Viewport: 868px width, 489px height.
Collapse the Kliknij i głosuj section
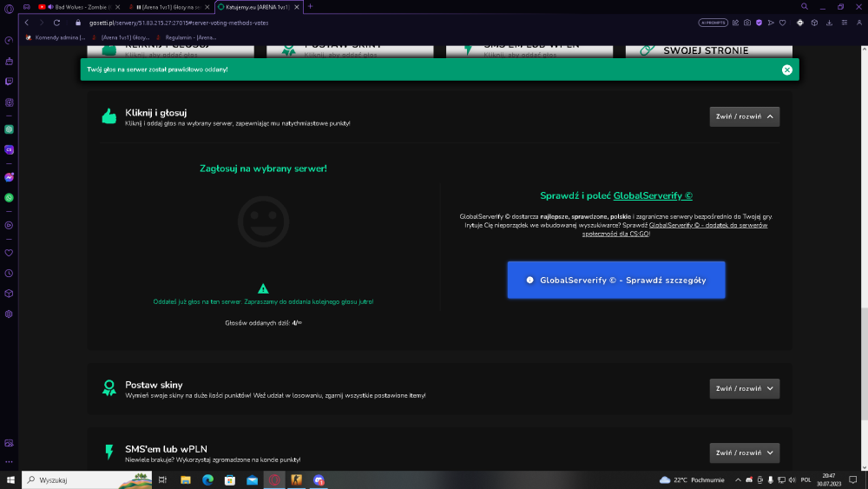(x=745, y=117)
